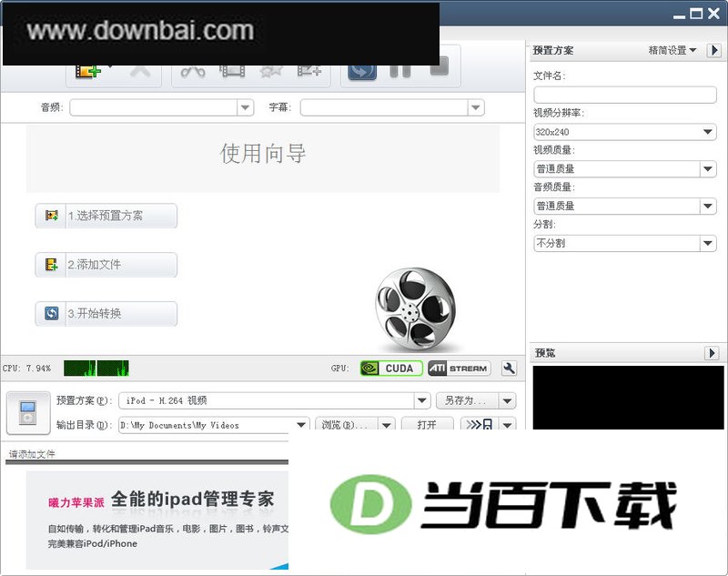This screenshot has height=576, width=728.
Task: Click the scissors clip toolbar icon
Action: [x=193, y=72]
